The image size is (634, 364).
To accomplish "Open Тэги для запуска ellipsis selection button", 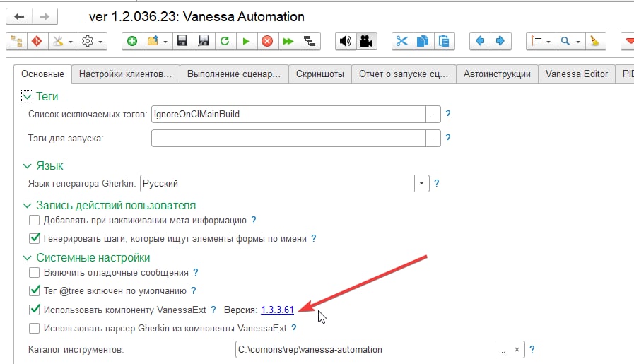I will click(x=433, y=139).
